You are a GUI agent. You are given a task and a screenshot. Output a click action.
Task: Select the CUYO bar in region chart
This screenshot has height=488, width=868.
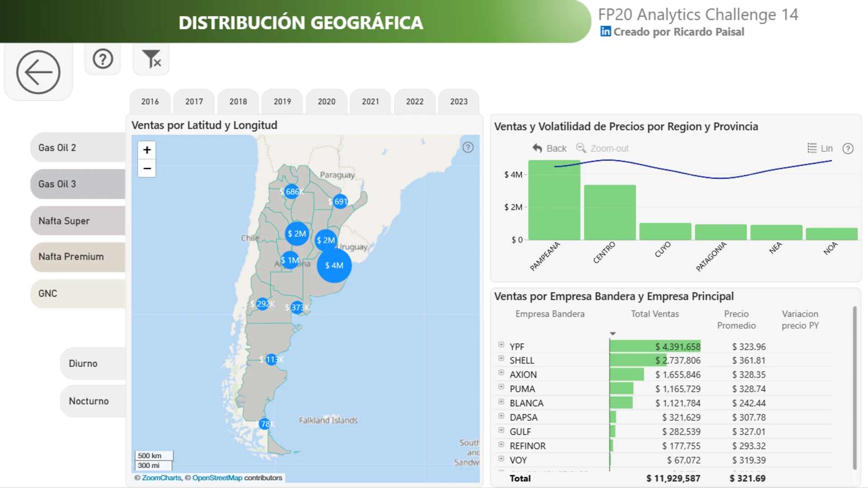click(x=665, y=231)
